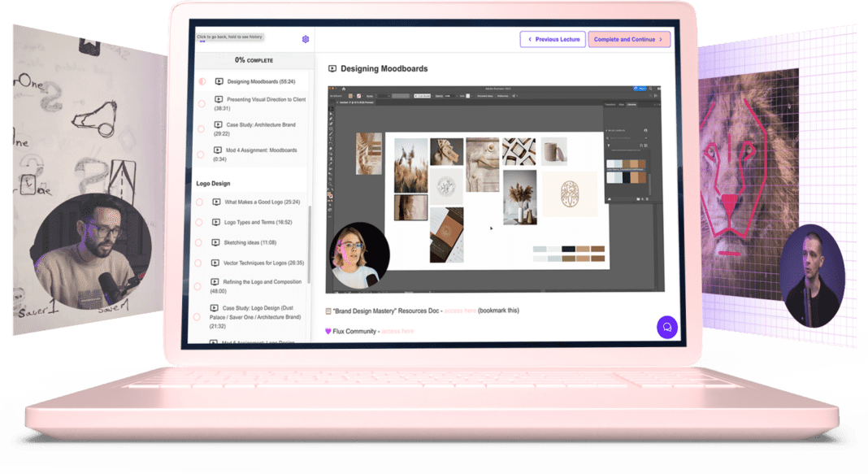Open Flux Community 'access here' link

[397, 331]
